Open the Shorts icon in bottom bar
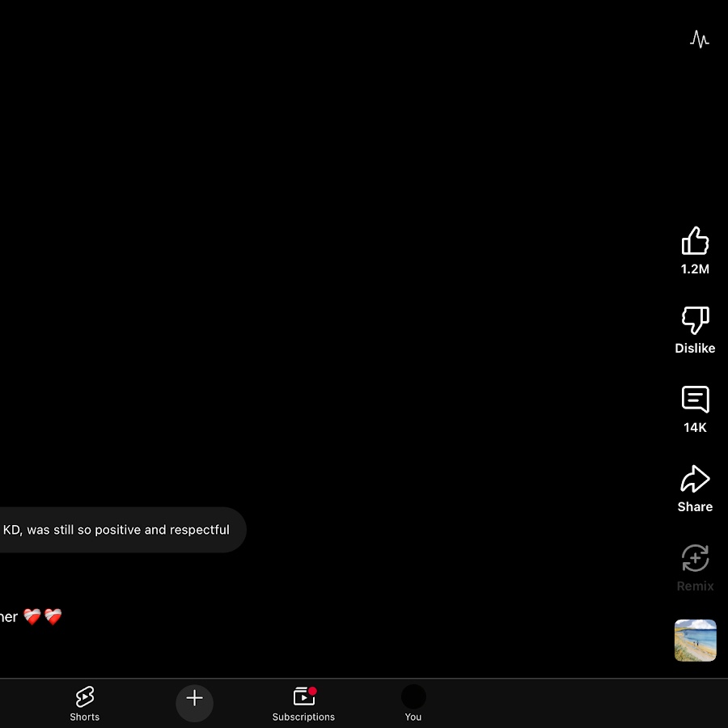The width and height of the screenshot is (728, 728). pos(85,696)
